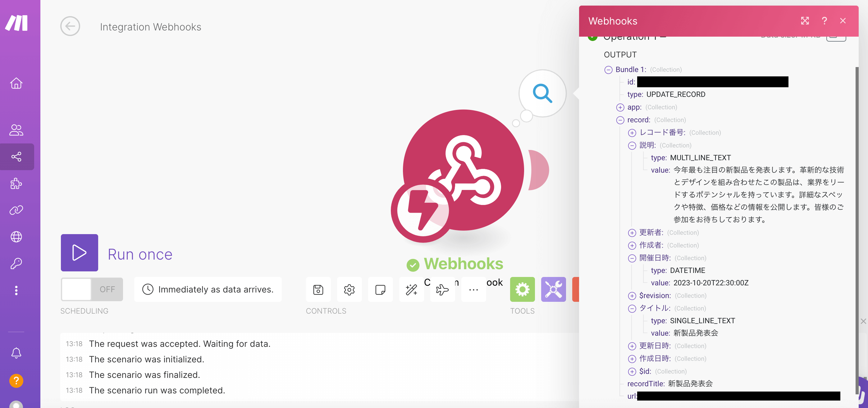Collapse the 開催日時 collection
868x408 pixels.
[x=632, y=258]
